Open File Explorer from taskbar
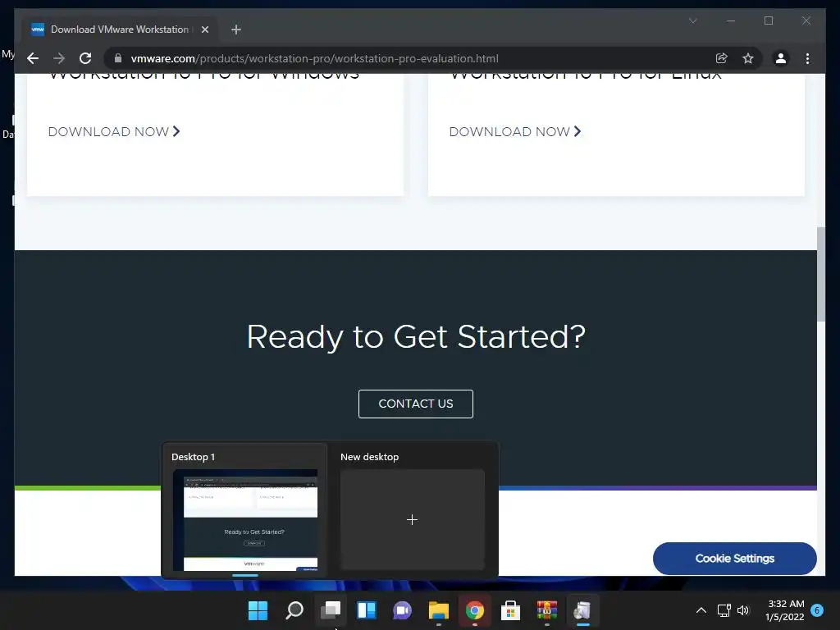Screen dimensions: 840x630 click(438, 610)
